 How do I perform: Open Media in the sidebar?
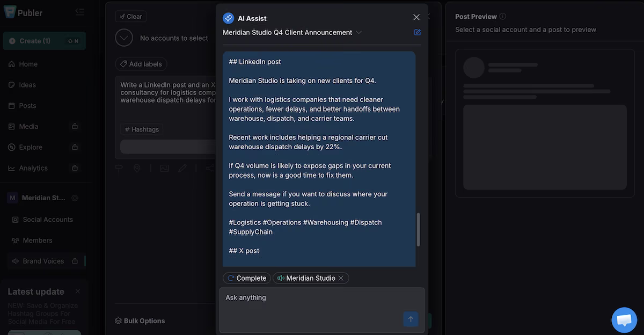tap(28, 126)
